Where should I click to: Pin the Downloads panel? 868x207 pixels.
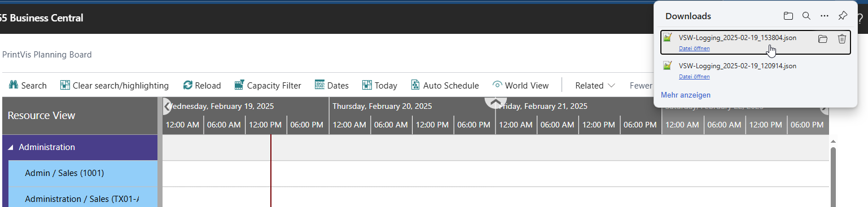(843, 16)
